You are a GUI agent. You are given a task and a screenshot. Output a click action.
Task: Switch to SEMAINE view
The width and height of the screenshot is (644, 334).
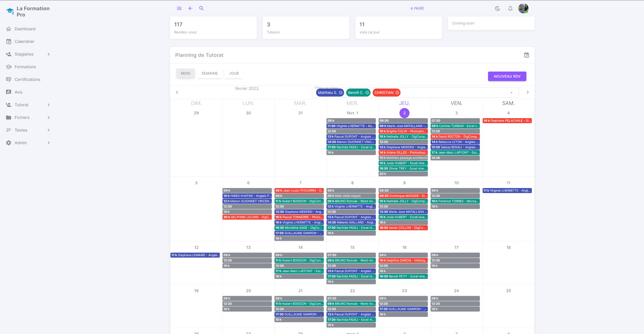[x=209, y=73]
